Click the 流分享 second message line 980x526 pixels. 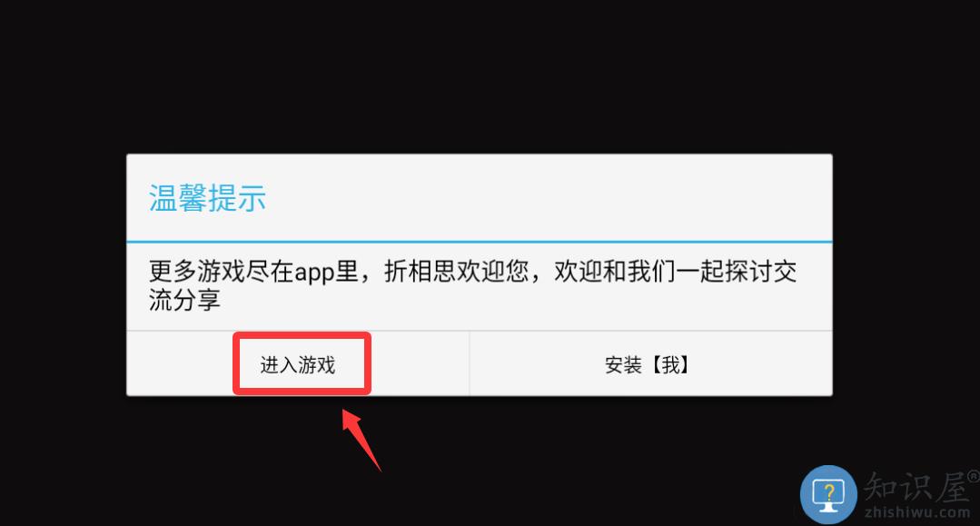(x=185, y=300)
